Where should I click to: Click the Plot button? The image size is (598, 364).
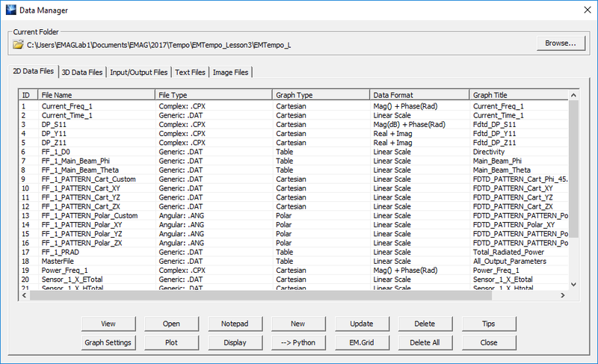[x=171, y=342]
